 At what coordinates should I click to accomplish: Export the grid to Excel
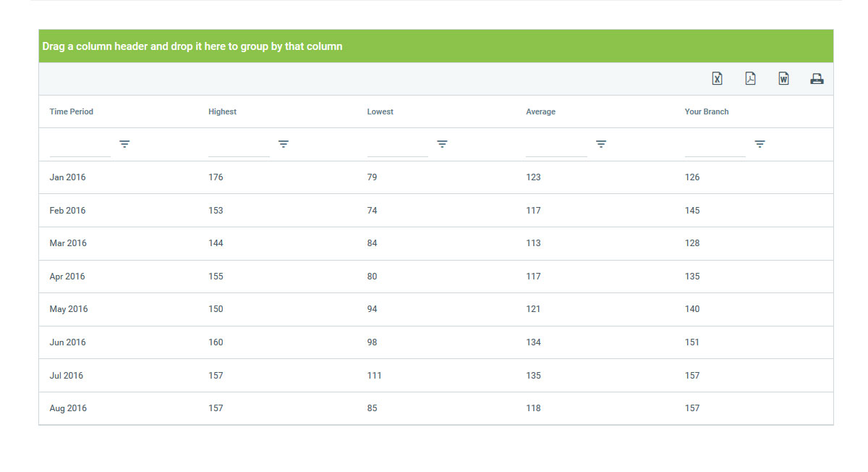click(717, 79)
